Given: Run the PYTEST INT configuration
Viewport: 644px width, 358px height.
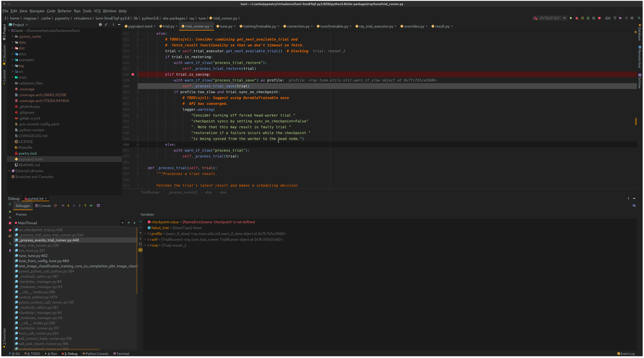Looking at the screenshot, I should pos(571,18).
